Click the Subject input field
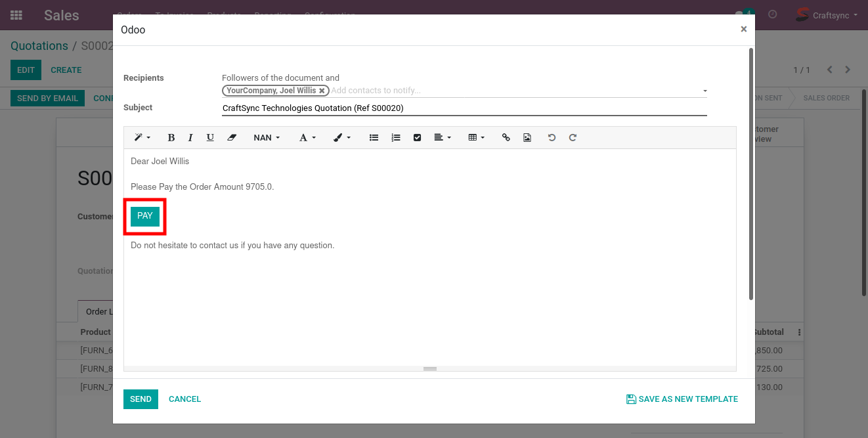The height and width of the screenshot is (438, 868). tap(464, 108)
